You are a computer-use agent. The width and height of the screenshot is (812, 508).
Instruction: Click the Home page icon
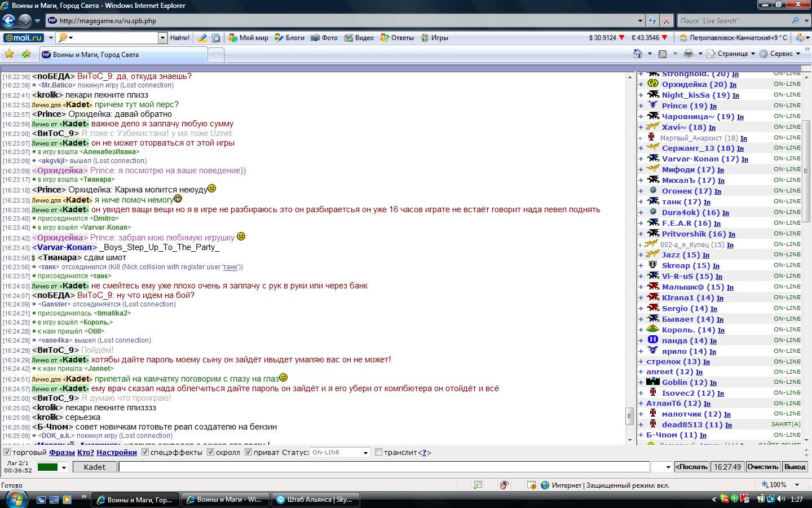pos(638,54)
